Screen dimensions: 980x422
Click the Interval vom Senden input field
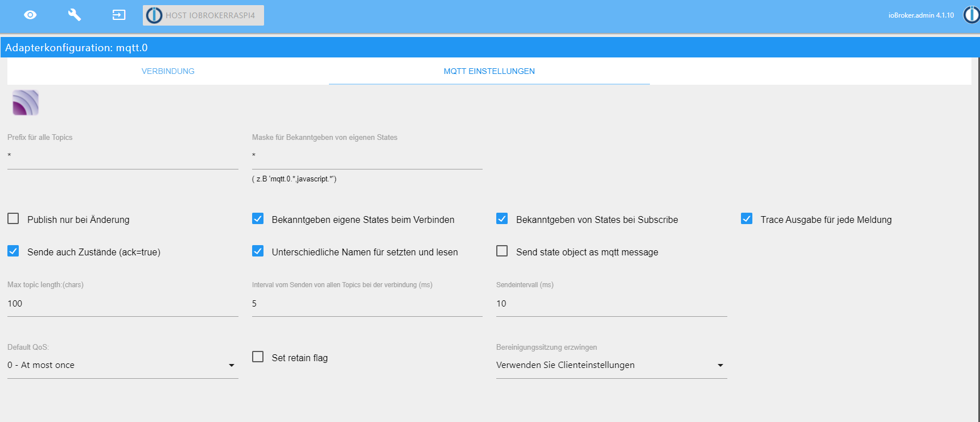(x=367, y=304)
